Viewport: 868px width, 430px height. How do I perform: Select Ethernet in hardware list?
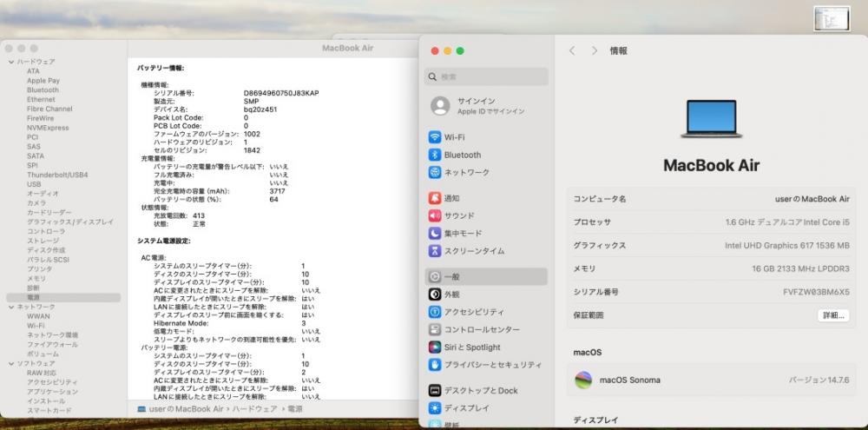tap(41, 99)
